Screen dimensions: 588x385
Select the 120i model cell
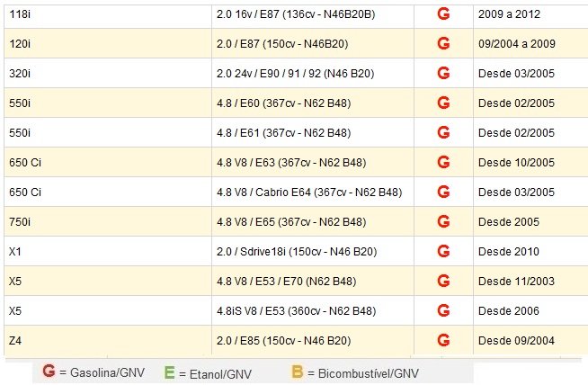(x=108, y=43)
